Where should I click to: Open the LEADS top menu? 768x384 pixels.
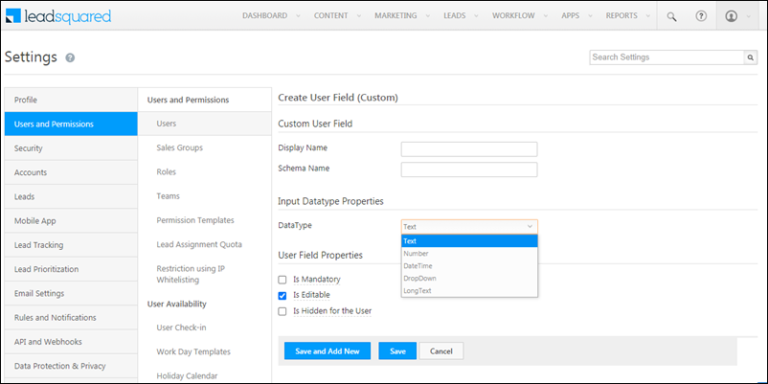click(x=455, y=16)
